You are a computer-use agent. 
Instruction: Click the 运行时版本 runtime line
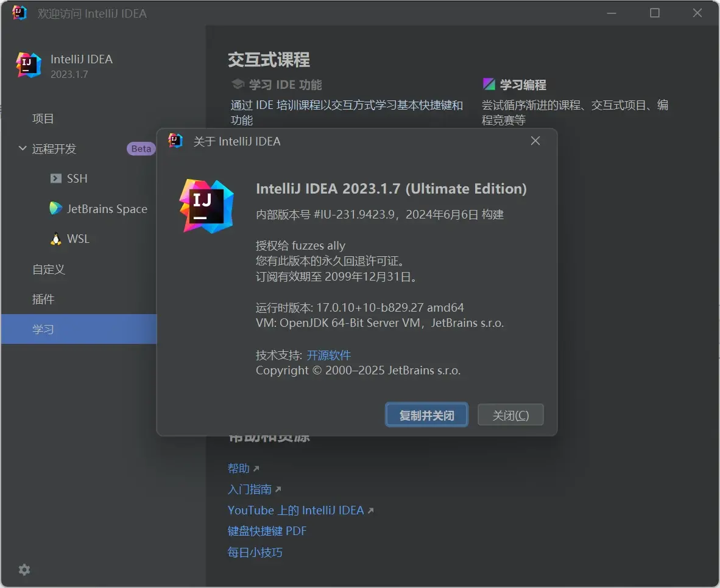[x=359, y=307]
